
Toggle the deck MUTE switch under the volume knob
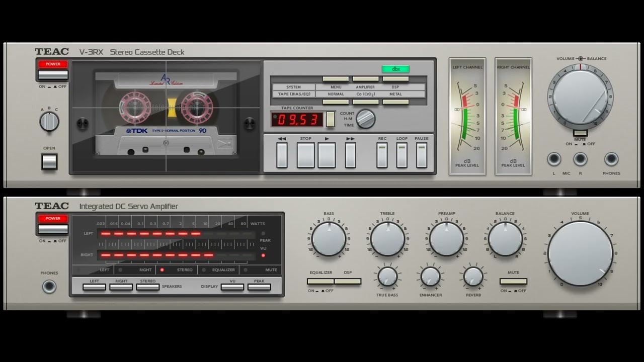580,133
